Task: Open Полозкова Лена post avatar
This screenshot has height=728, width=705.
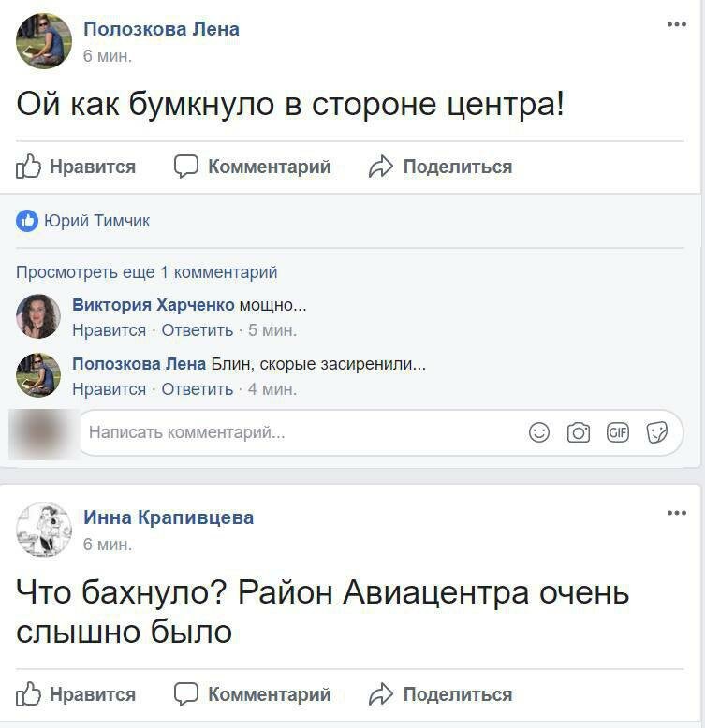Action: point(44,41)
